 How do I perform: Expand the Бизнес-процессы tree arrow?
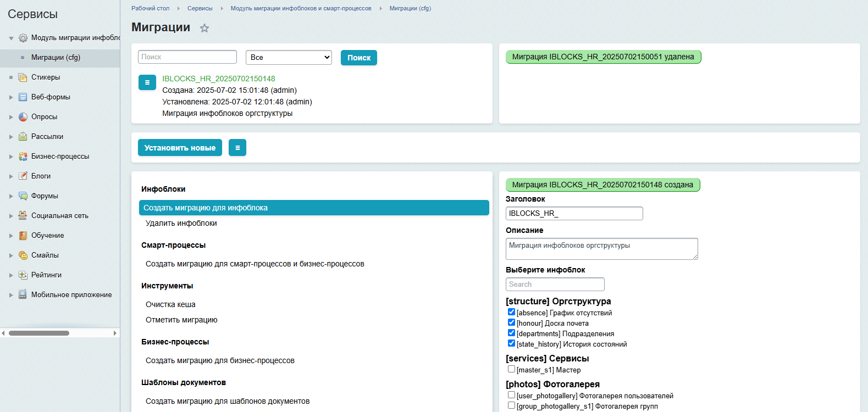(11, 157)
